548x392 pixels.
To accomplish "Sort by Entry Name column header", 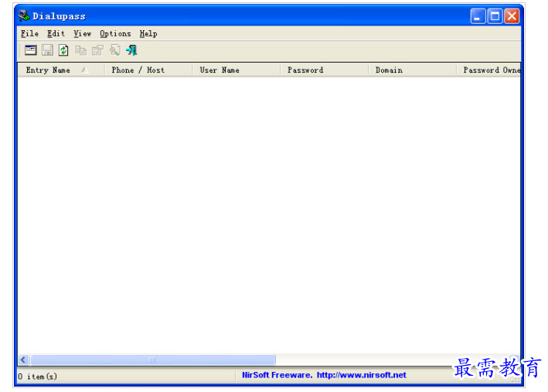I will (x=61, y=70).
